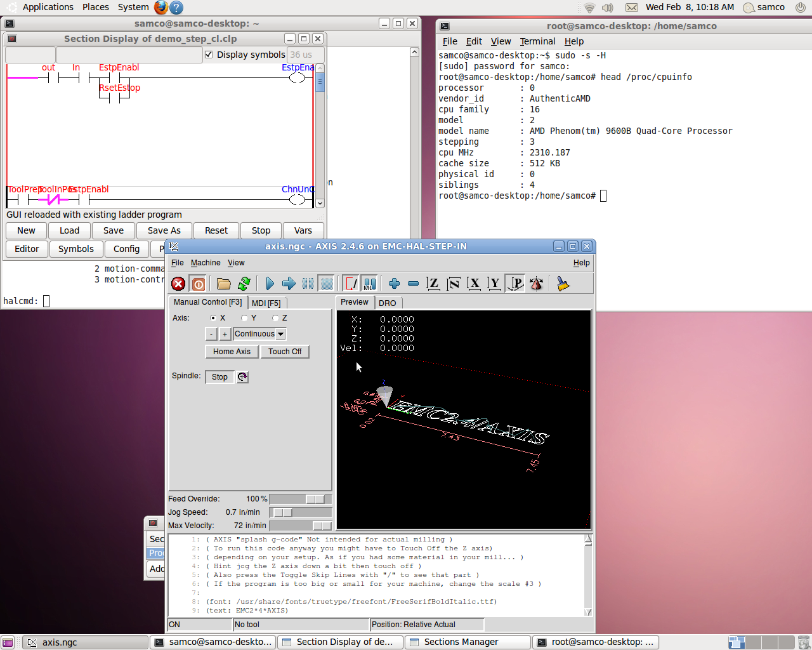The width and height of the screenshot is (812, 650).
Task: Stop program execution square icon in AXIS
Action: coord(327,284)
